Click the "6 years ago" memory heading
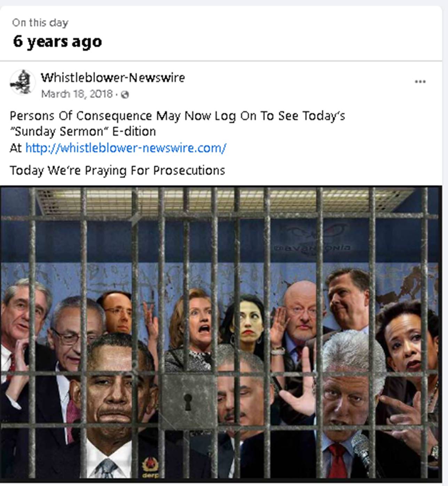448x486 pixels. [x=57, y=41]
